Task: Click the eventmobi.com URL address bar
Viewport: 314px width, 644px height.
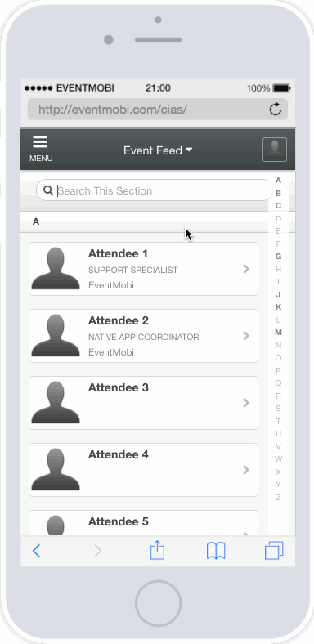Action: tap(158, 110)
